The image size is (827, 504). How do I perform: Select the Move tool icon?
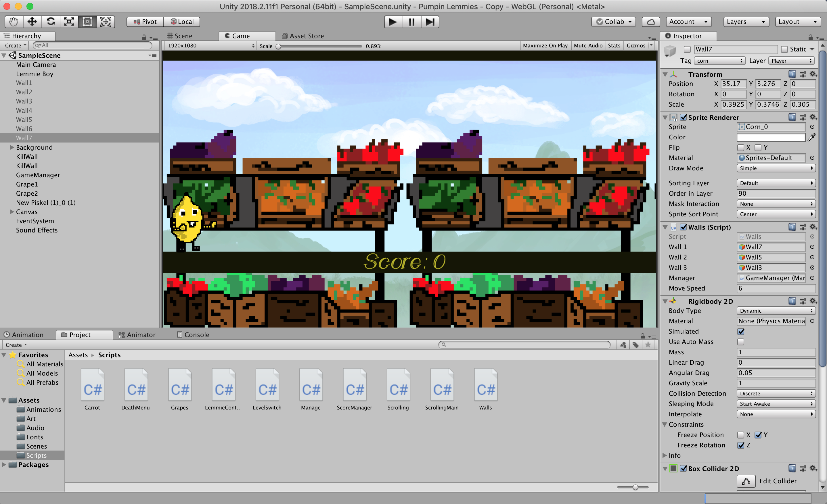[x=32, y=22]
